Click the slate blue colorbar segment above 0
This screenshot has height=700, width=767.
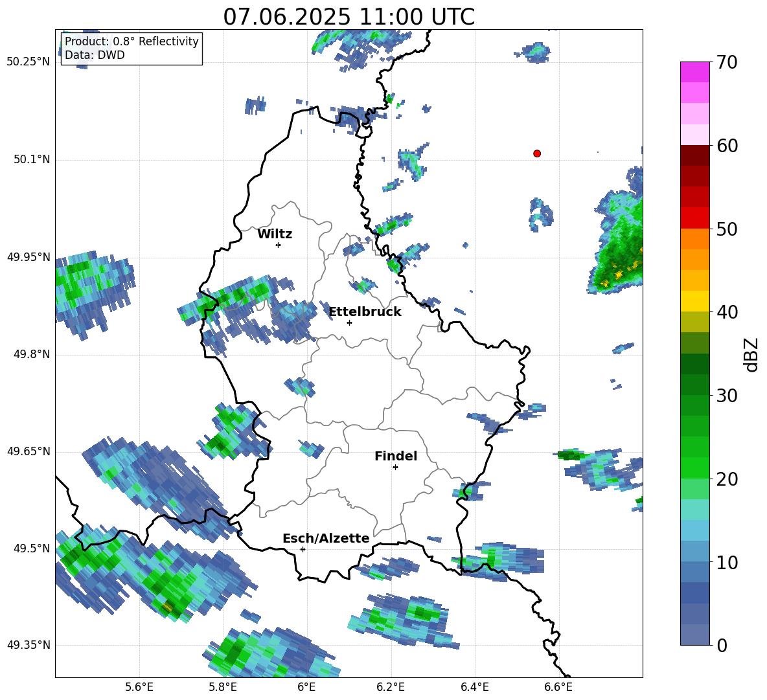click(x=694, y=635)
